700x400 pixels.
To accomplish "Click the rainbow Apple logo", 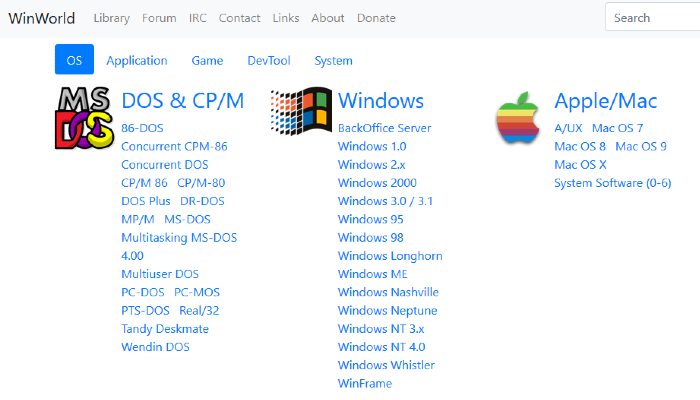I will click(517, 119).
